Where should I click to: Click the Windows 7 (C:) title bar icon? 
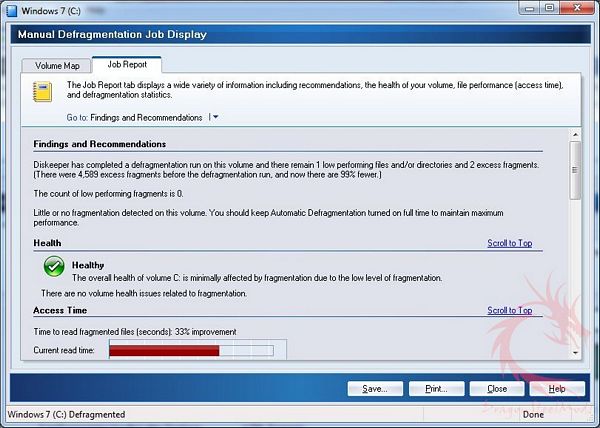tap(12, 11)
